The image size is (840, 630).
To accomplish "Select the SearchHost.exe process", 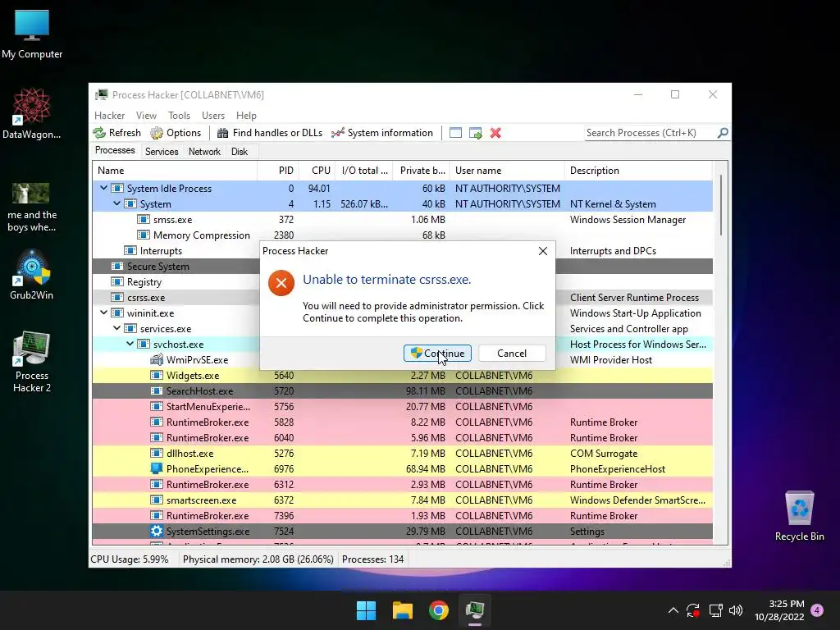I will [x=402, y=391].
